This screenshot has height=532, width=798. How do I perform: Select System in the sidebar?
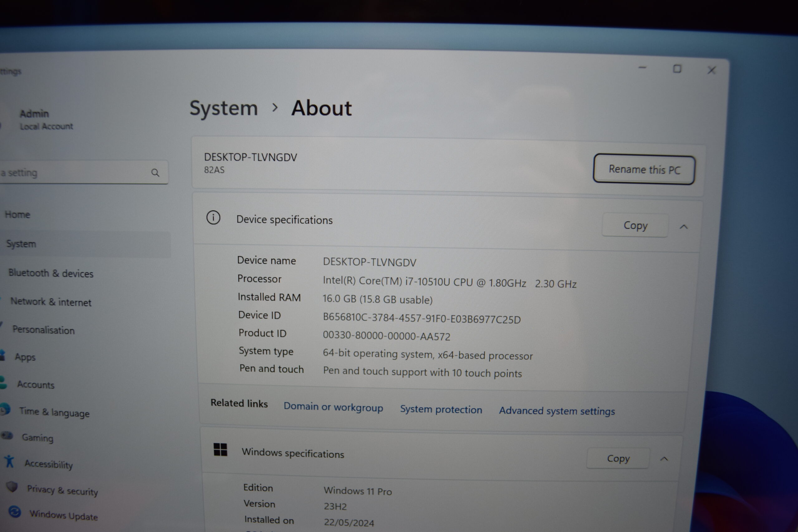(x=85, y=244)
